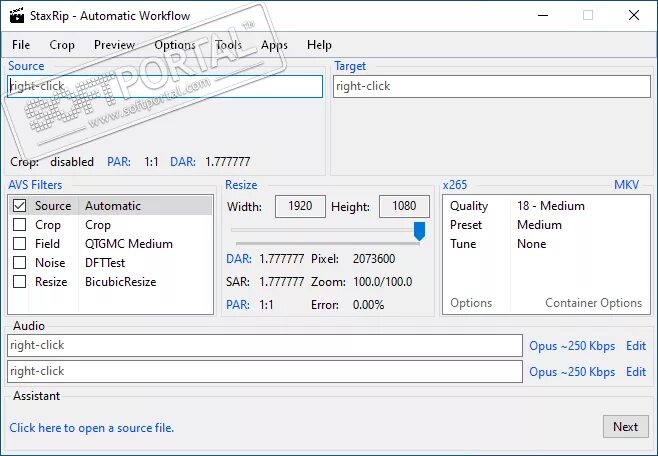The width and height of the screenshot is (658, 456).
Task: Minimize the StaxRip window
Action: (543, 16)
